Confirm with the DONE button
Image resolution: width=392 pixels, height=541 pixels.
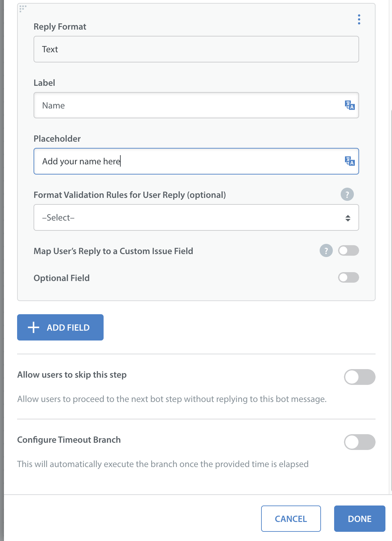click(359, 519)
